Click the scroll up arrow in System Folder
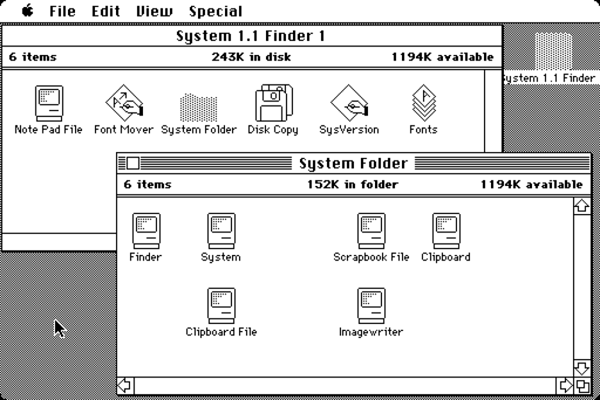This screenshot has width=600, height=400. pyautogui.click(x=582, y=206)
